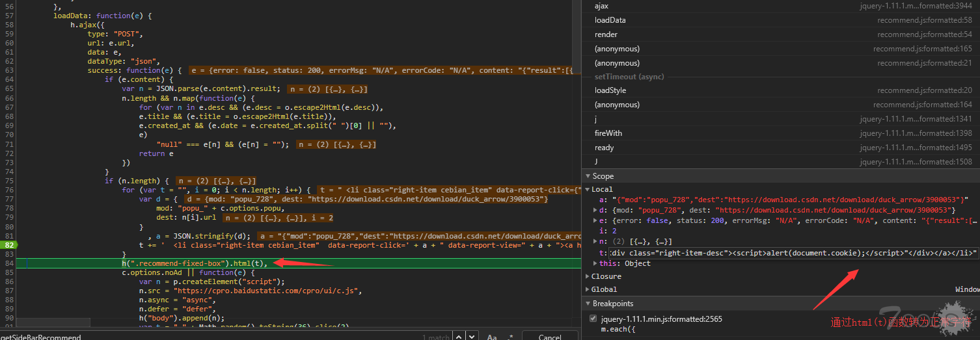
Task: Remove the breakpoint at line 82
Action: [x=10, y=245]
